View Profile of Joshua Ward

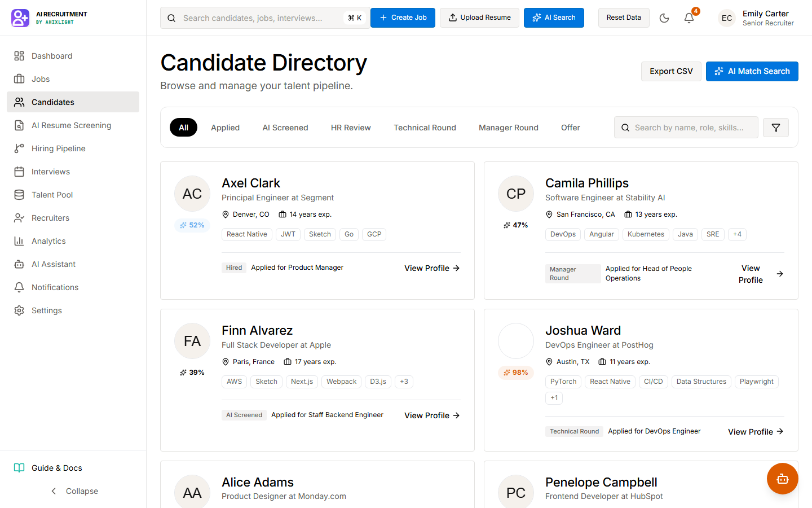756,432
